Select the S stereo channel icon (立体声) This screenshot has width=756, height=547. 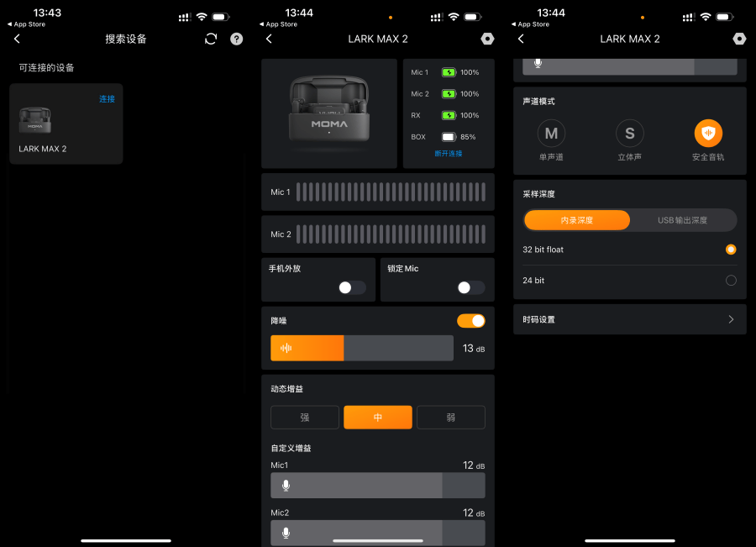click(630, 133)
